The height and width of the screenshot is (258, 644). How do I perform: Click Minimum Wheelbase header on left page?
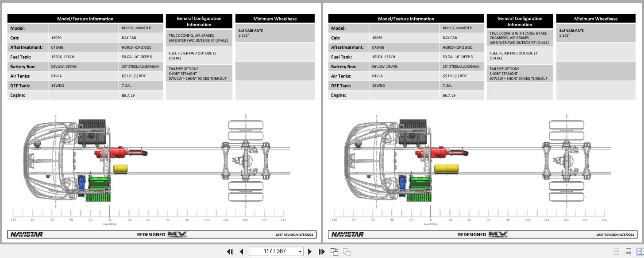[275, 19]
